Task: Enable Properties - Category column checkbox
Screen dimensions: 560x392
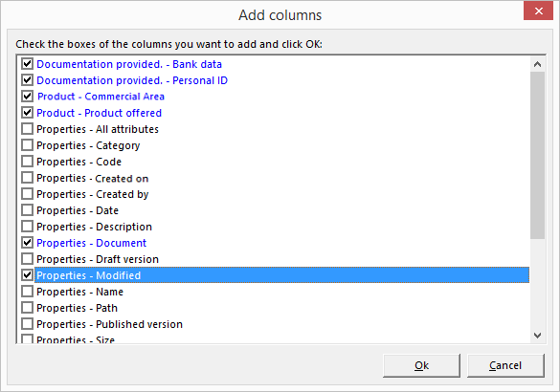Action: point(27,145)
